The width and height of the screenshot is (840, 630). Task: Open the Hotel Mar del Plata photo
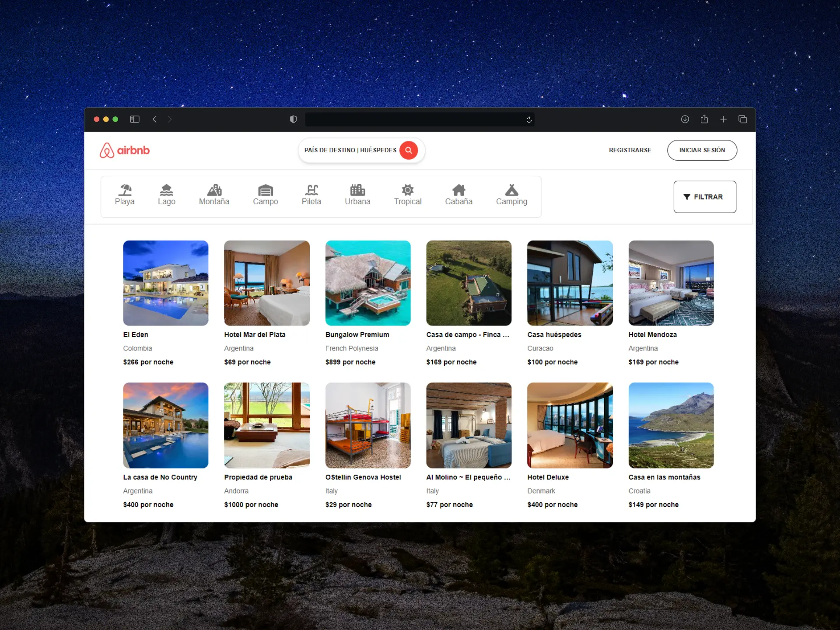267,283
